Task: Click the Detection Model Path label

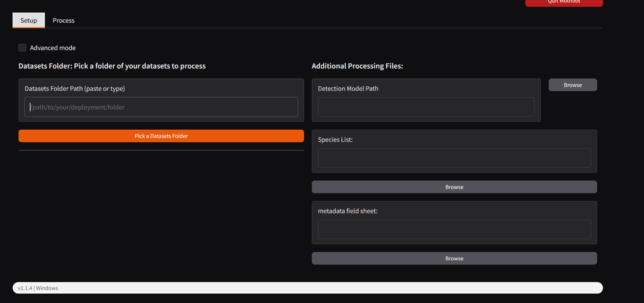Action: pyautogui.click(x=348, y=88)
